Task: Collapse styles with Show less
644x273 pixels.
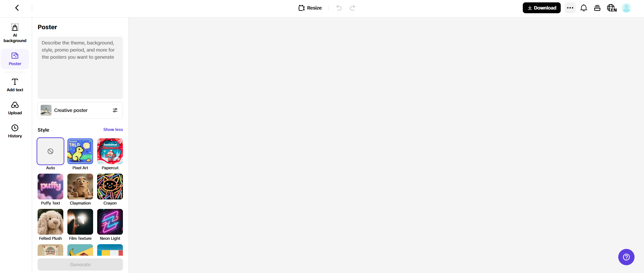Action: pyautogui.click(x=113, y=130)
